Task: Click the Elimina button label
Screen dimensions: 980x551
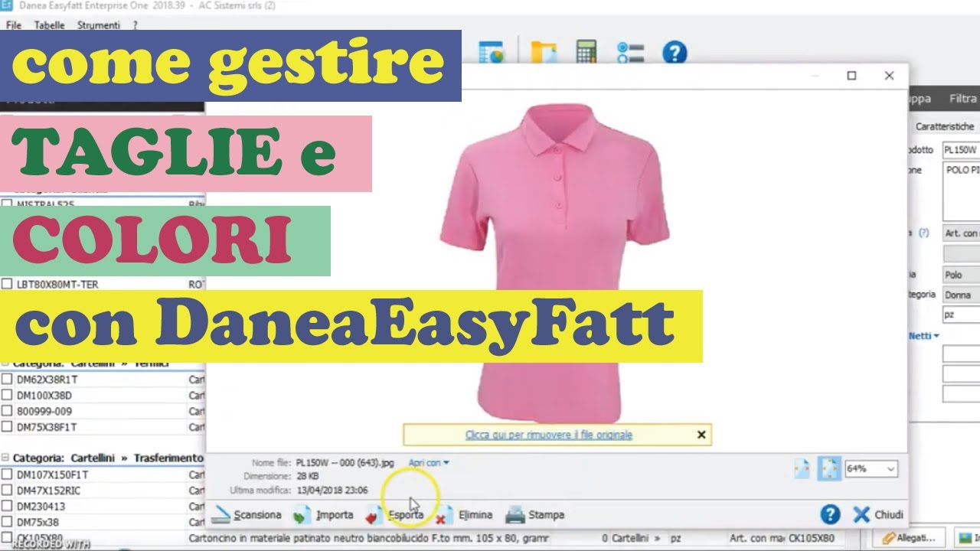Action: (x=475, y=515)
